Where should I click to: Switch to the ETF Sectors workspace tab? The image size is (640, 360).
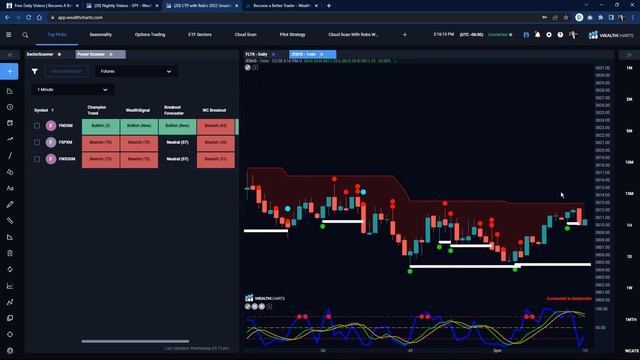click(x=200, y=35)
